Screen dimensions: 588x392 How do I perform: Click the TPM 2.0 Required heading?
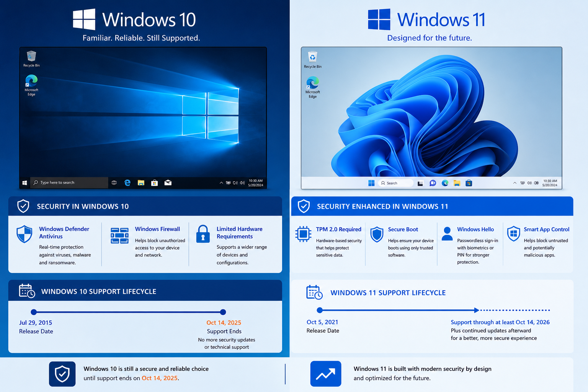(339, 229)
